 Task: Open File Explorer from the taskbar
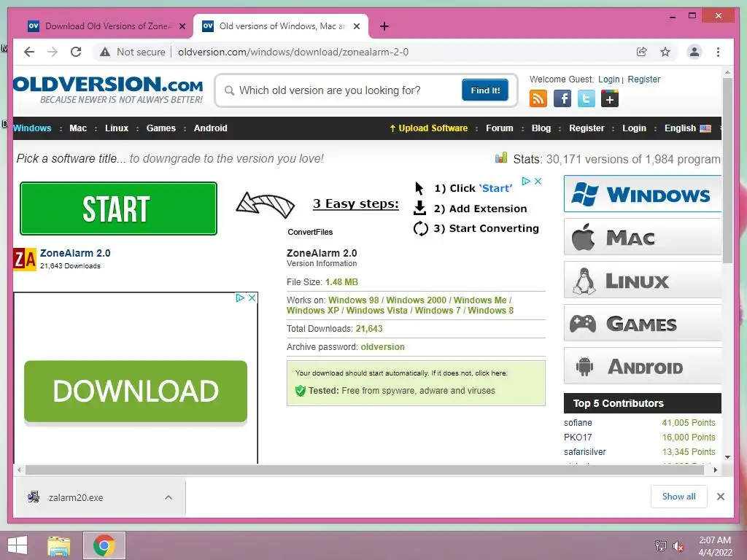pos(59,545)
